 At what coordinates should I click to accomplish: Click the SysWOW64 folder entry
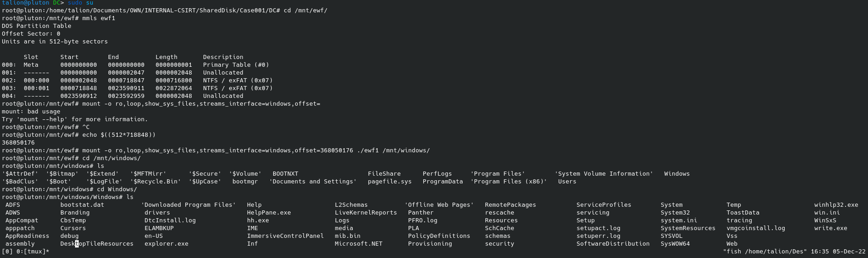pos(675,244)
